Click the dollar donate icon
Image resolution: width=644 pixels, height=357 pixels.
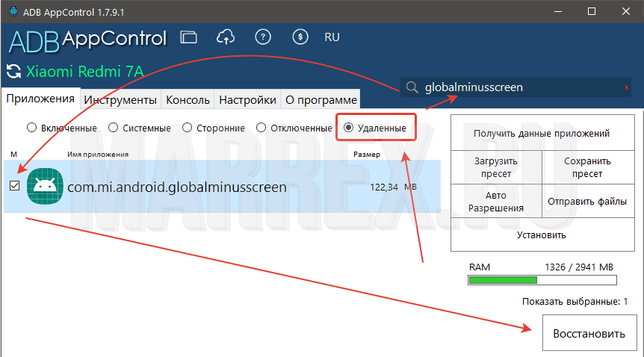pos(300,37)
